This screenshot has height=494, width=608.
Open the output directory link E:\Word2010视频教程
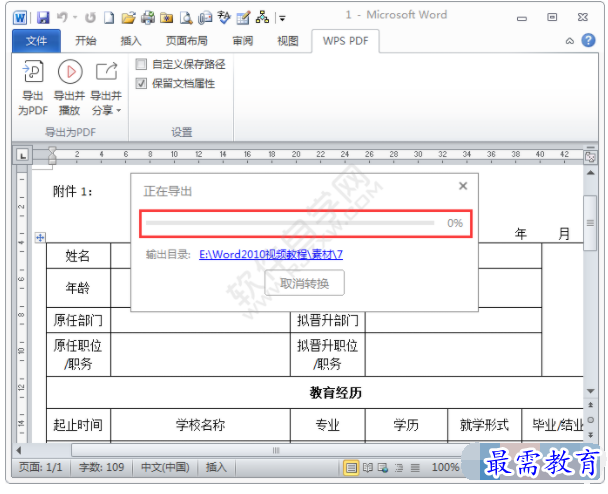pos(271,254)
